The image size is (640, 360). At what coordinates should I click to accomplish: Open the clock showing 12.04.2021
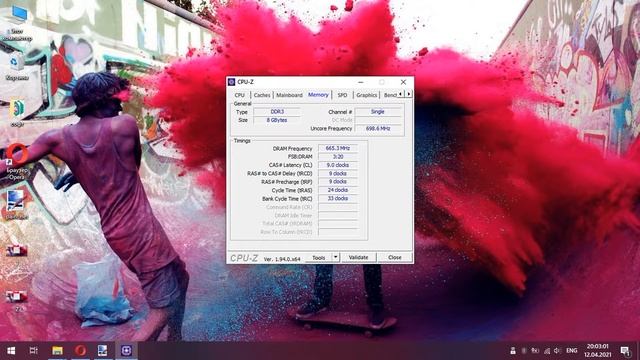tap(597, 351)
